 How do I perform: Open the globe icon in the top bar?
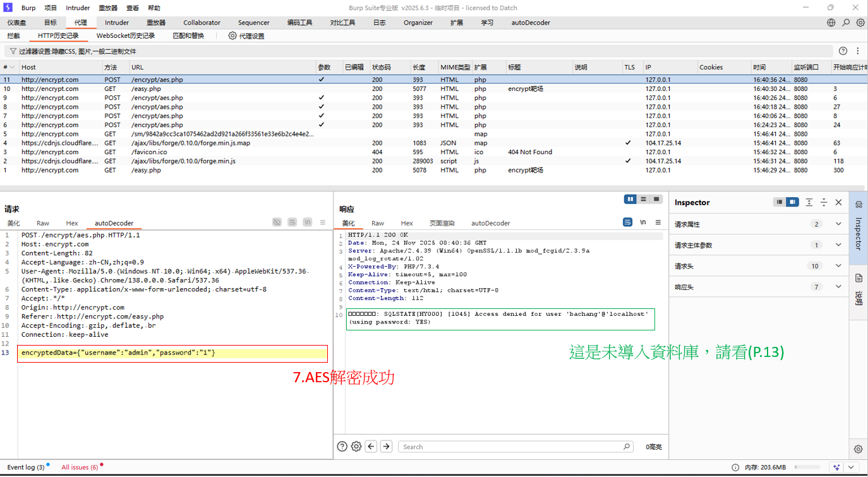pos(831,22)
